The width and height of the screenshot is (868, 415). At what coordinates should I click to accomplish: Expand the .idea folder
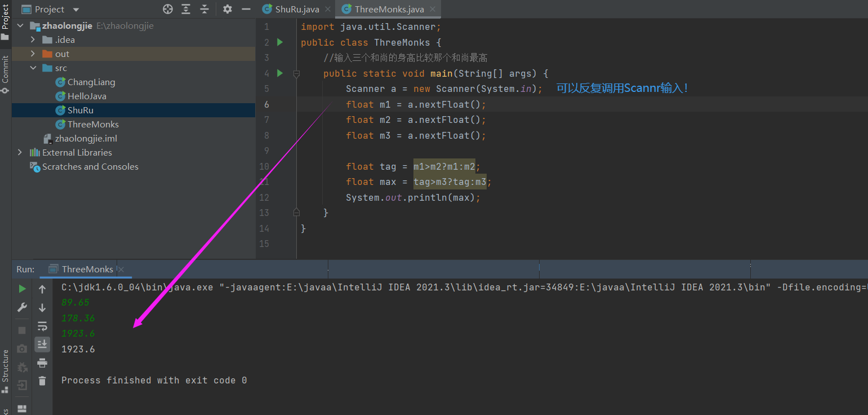(33, 40)
